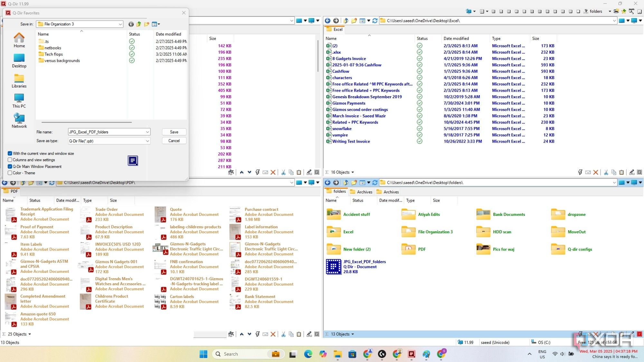
Task: Sort Excel pane by Date modified column
Action: pos(456,38)
